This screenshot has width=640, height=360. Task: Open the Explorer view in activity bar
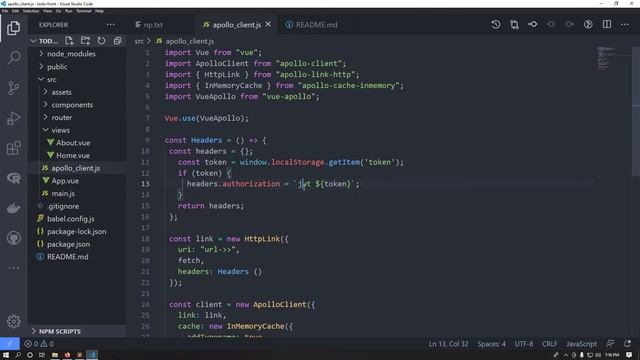tap(13, 28)
